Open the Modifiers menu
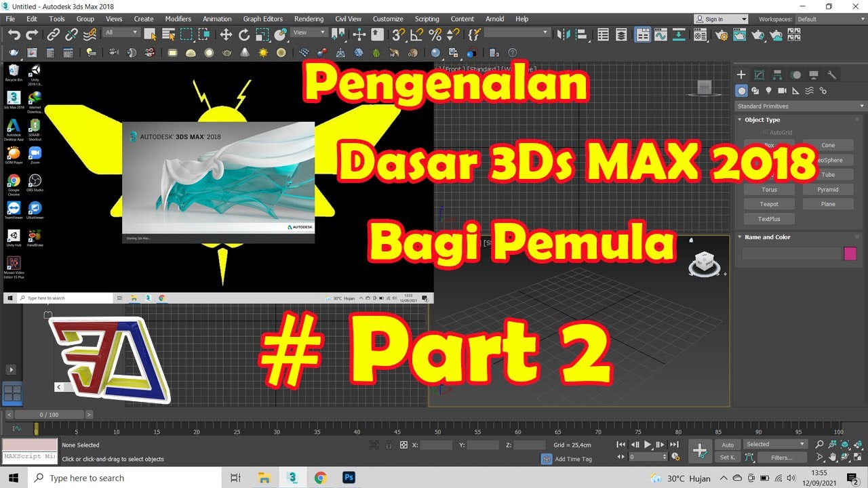 tap(178, 19)
